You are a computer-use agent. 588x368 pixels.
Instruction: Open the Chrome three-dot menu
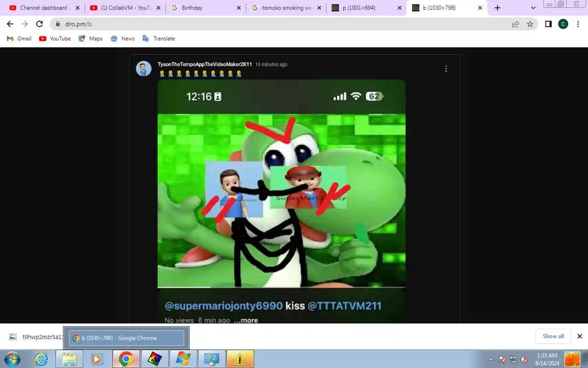pos(578,24)
